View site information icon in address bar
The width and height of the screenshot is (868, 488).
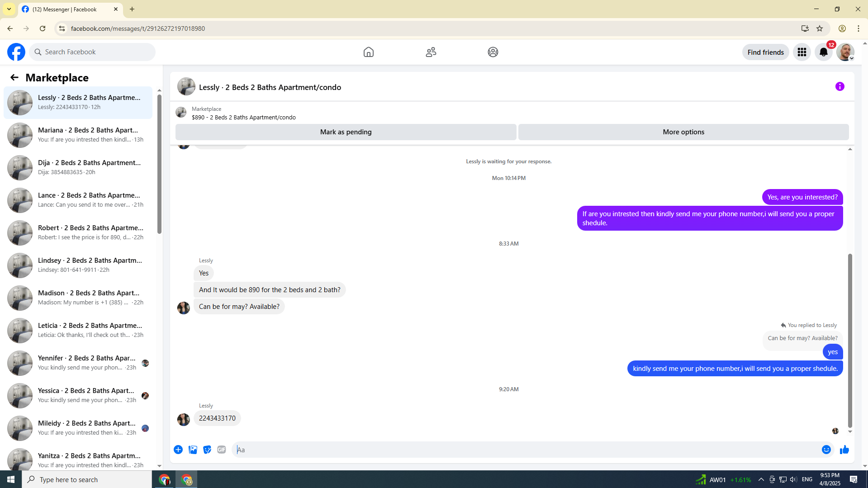coord(62,28)
